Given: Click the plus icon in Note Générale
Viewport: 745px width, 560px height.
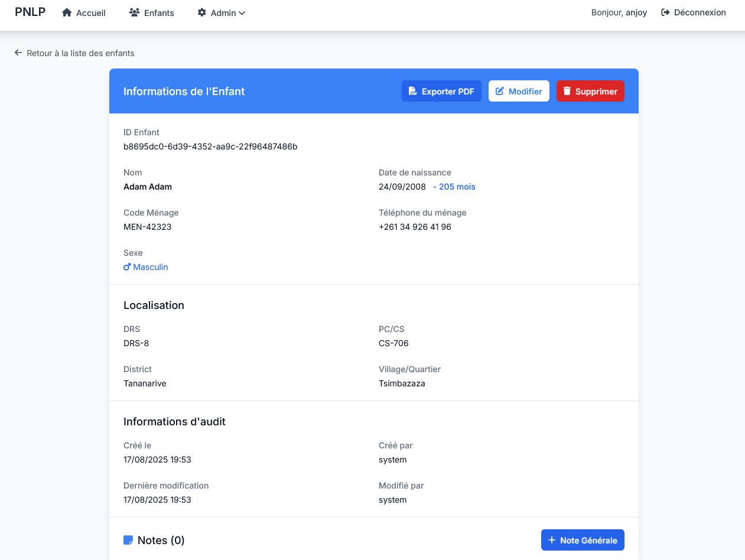Looking at the screenshot, I should pyautogui.click(x=552, y=540).
